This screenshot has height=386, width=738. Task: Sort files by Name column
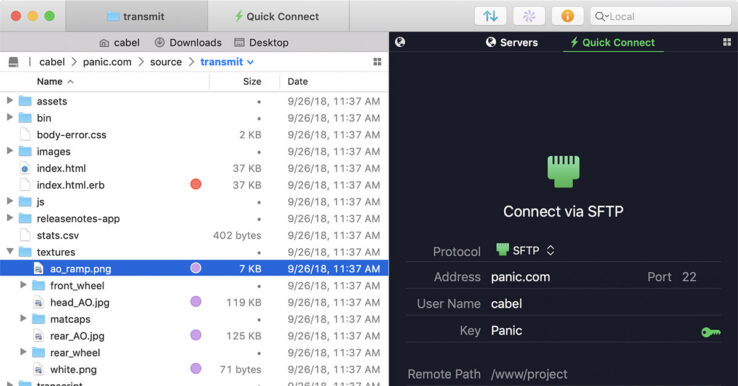pos(55,81)
